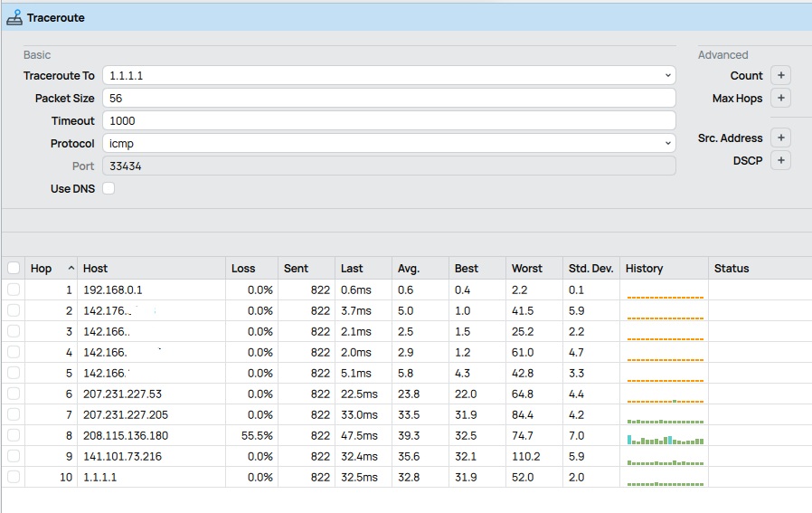Check the row for hop 192.168.0.1

14,290
